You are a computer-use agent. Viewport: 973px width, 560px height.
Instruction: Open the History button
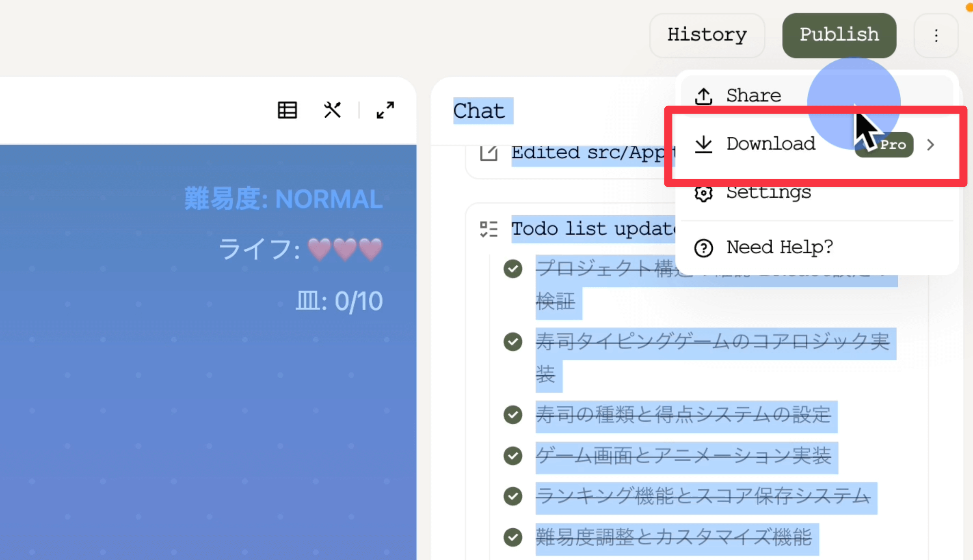(707, 35)
